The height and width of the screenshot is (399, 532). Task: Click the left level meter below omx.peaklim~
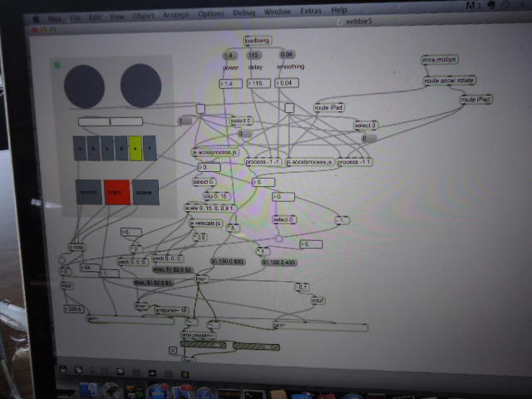click(x=203, y=345)
